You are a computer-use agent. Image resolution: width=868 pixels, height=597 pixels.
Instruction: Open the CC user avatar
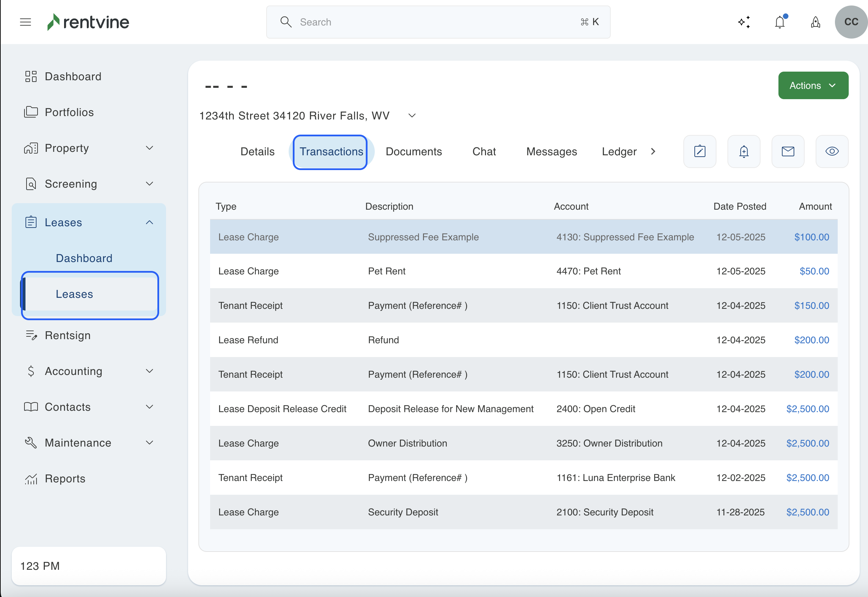[x=851, y=22]
